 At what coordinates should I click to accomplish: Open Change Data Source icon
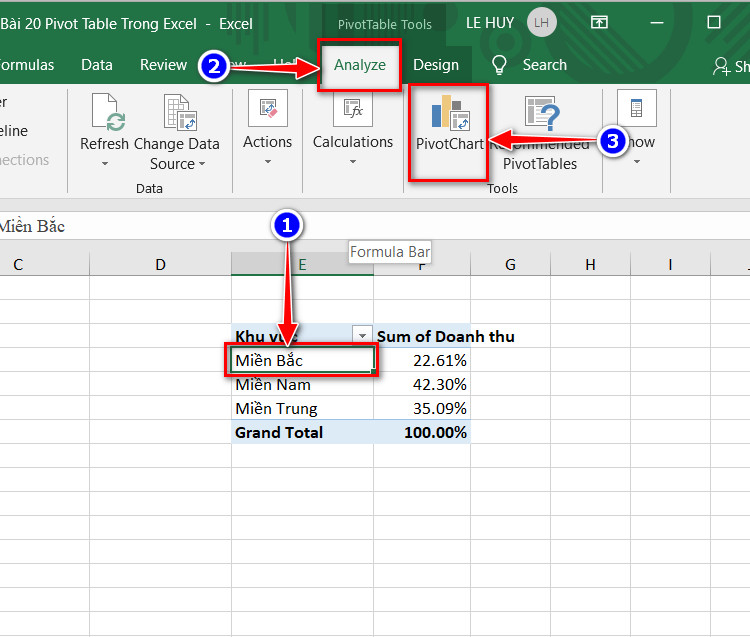pos(180,112)
